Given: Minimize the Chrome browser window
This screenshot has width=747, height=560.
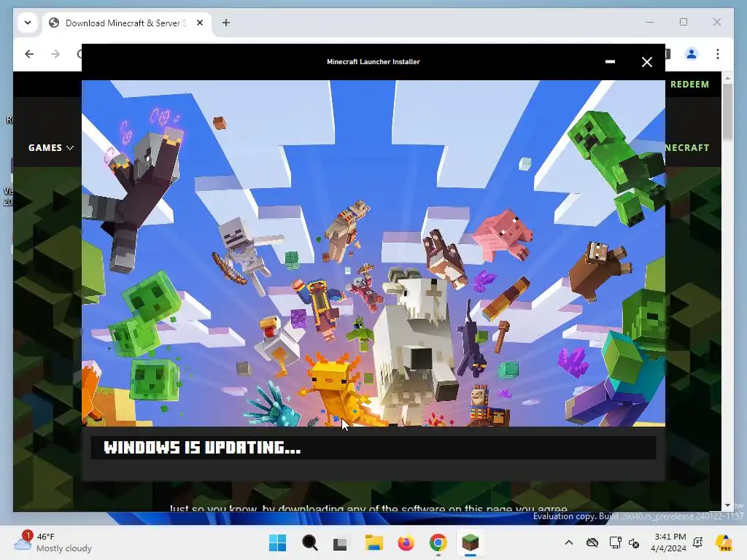Looking at the screenshot, I should point(650,22).
